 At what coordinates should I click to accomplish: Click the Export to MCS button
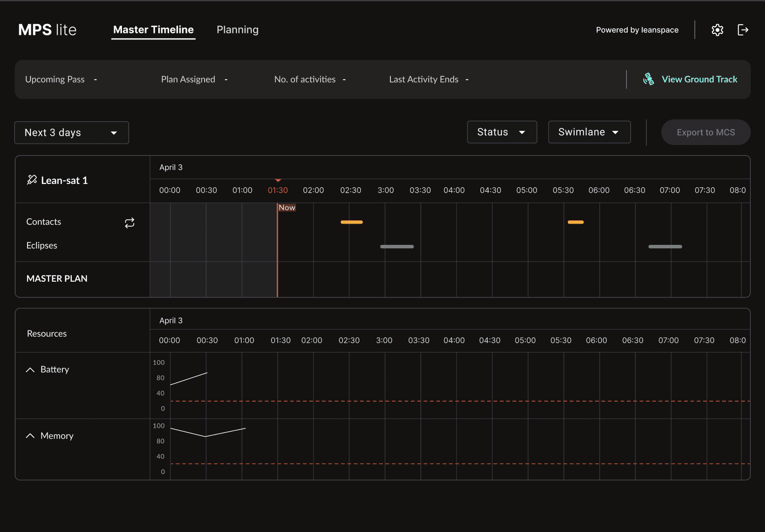[706, 132]
